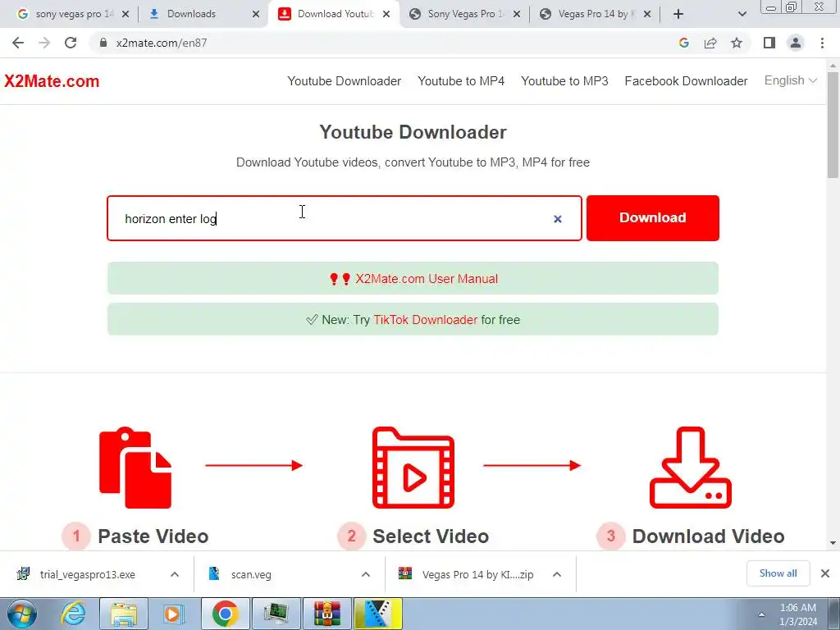The height and width of the screenshot is (630, 840).
Task: Open the Youtube Downloader nav link
Action: (344, 81)
